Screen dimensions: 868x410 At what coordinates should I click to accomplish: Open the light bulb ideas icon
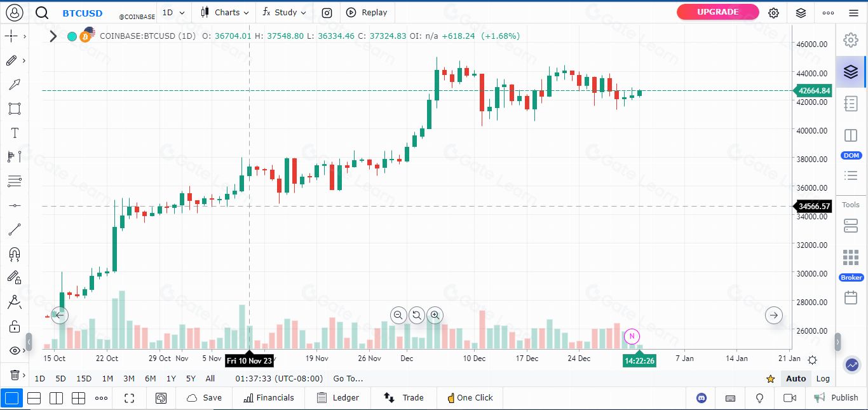[x=759, y=398]
